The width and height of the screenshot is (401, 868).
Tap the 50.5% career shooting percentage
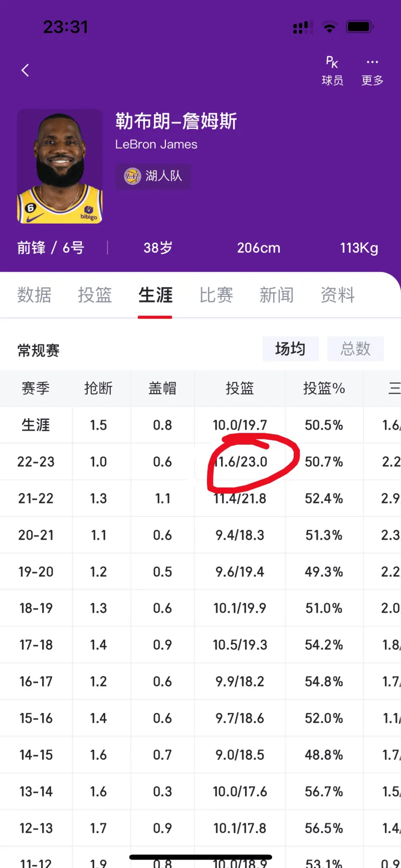click(x=324, y=425)
